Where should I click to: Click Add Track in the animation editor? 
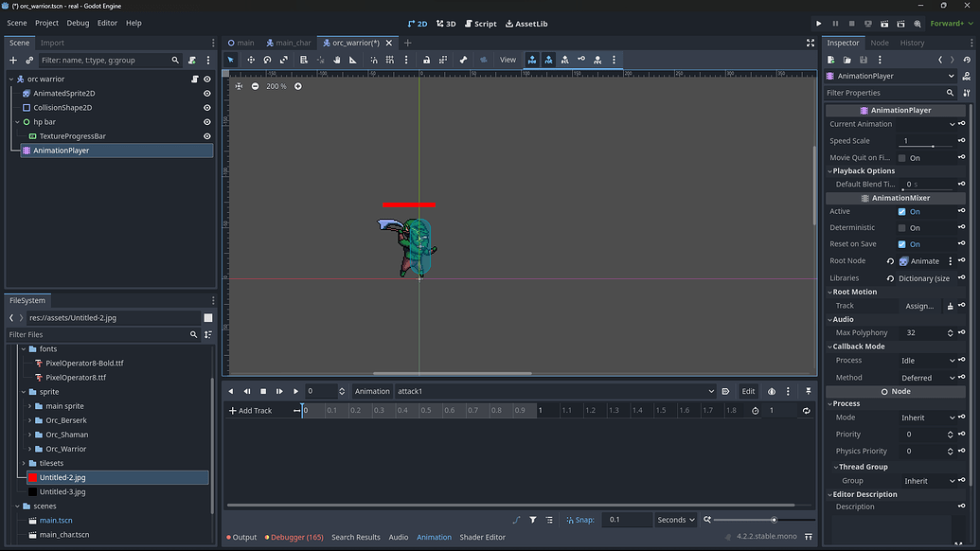pos(249,410)
